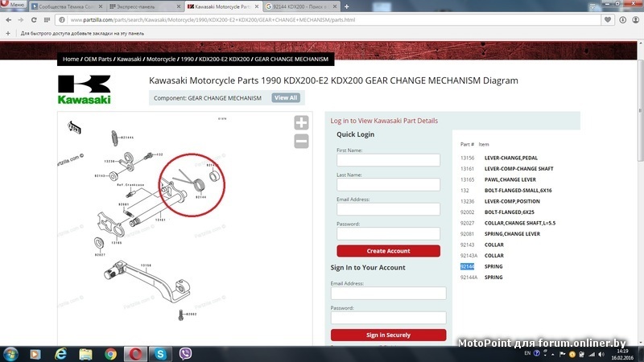Zoom out of the parts diagram
This screenshot has width=644, height=362.
tap(301, 142)
